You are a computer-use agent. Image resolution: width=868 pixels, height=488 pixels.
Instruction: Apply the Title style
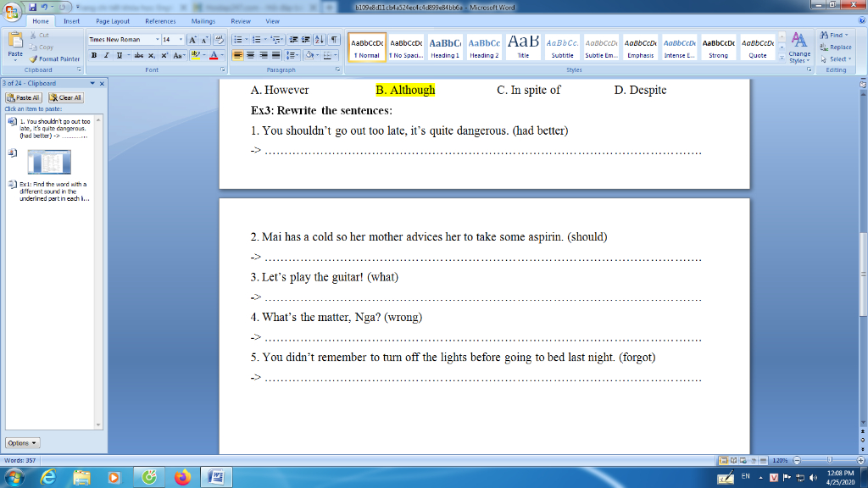[523, 47]
